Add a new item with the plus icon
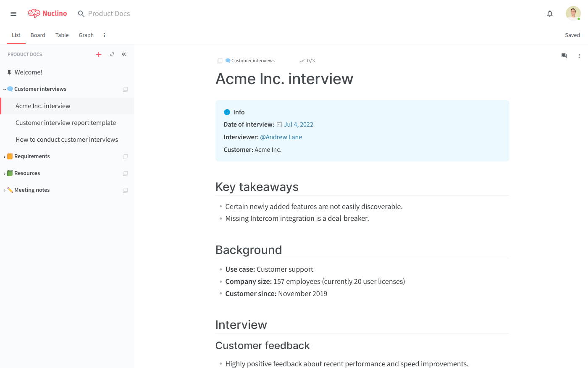This screenshot has height=368, width=588. coord(99,55)
